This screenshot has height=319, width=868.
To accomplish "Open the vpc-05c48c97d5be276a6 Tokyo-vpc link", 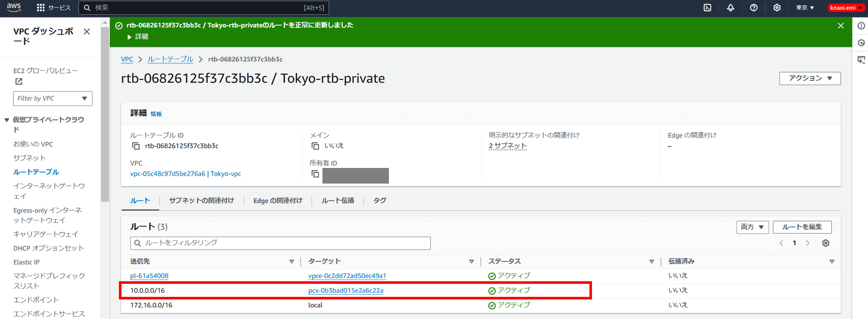I will tap(185, 174).
